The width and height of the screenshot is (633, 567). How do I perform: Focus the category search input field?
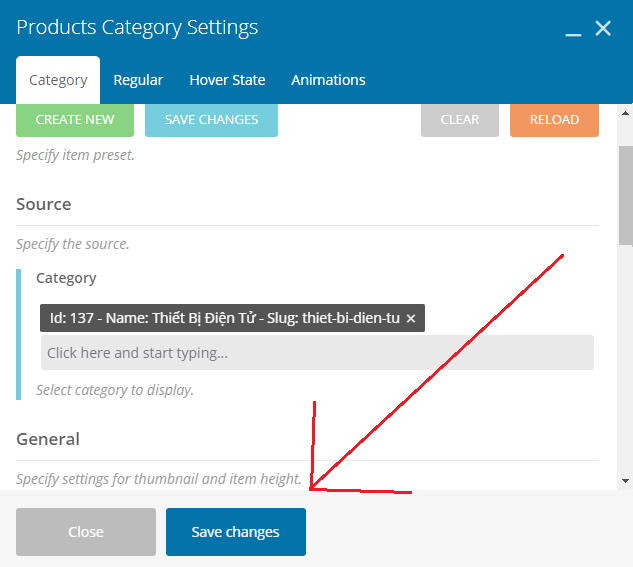tap(317, 353)
